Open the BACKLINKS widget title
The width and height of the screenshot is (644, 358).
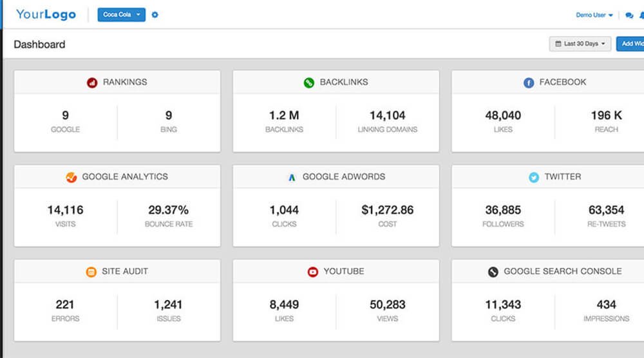pos(344,82)
